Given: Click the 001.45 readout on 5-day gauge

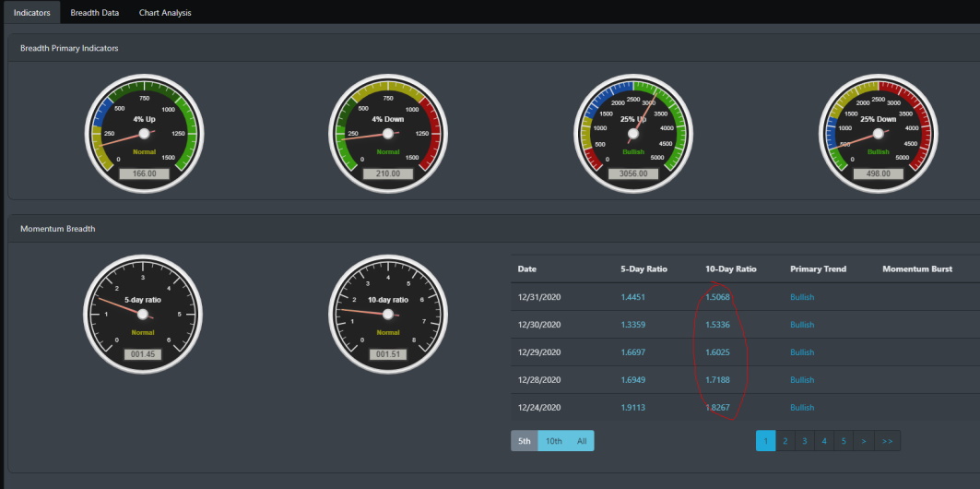Looking at the screenshot, I should (143, 354).
